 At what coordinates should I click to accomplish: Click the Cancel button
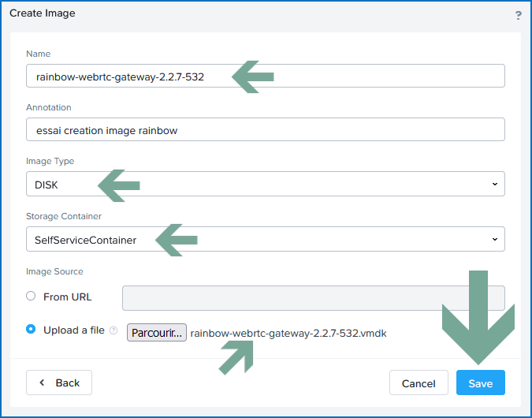[419, 383]
